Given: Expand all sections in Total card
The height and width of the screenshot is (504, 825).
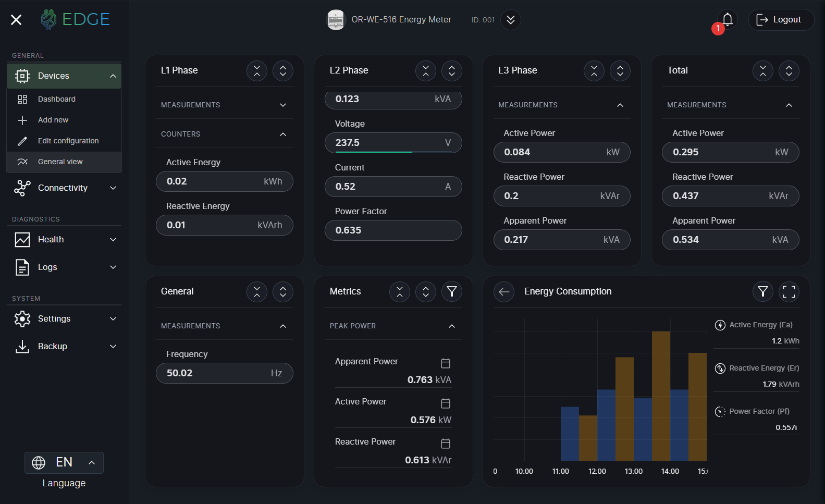Looking at the screenshot, I should (x=789, y=71).
